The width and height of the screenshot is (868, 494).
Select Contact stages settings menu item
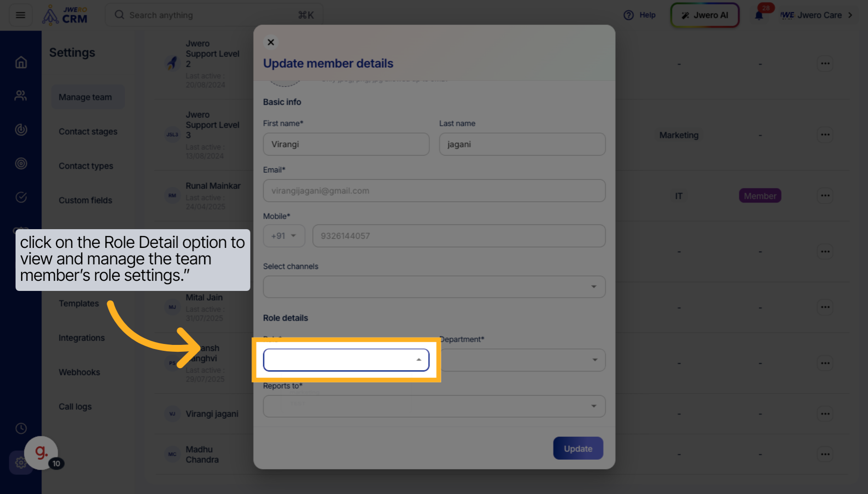click(88, 132)
